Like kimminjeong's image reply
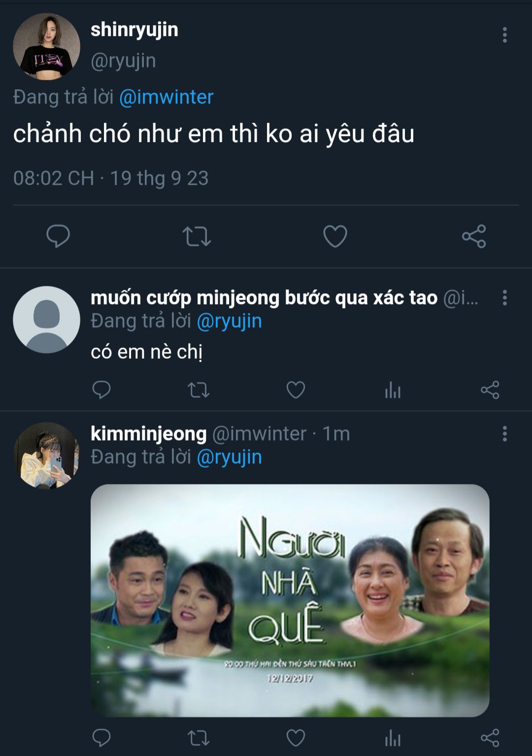Screen dimensions: 532x756 pos(296,738)
